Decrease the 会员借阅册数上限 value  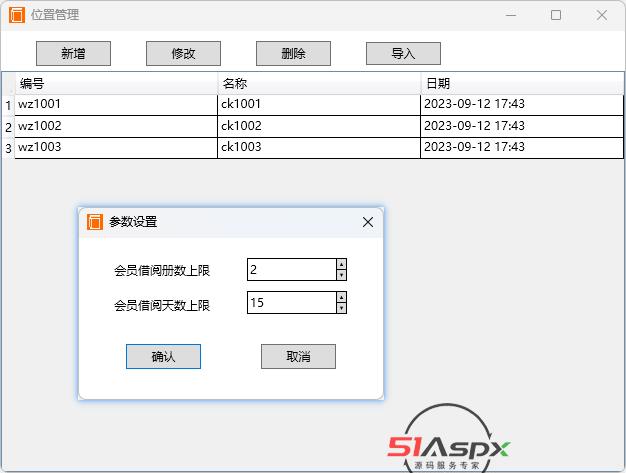[x=341, y=275]
